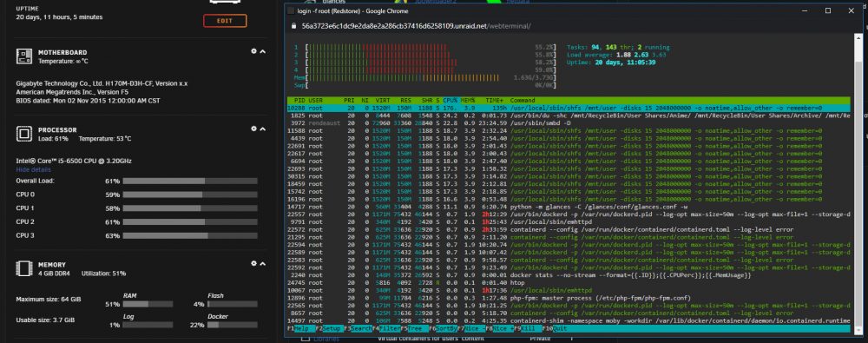Image resolution: width=868 pixels, height=343 pixels.
Task: Select the docker stats process row PID 2240
Action: point(569,275)
